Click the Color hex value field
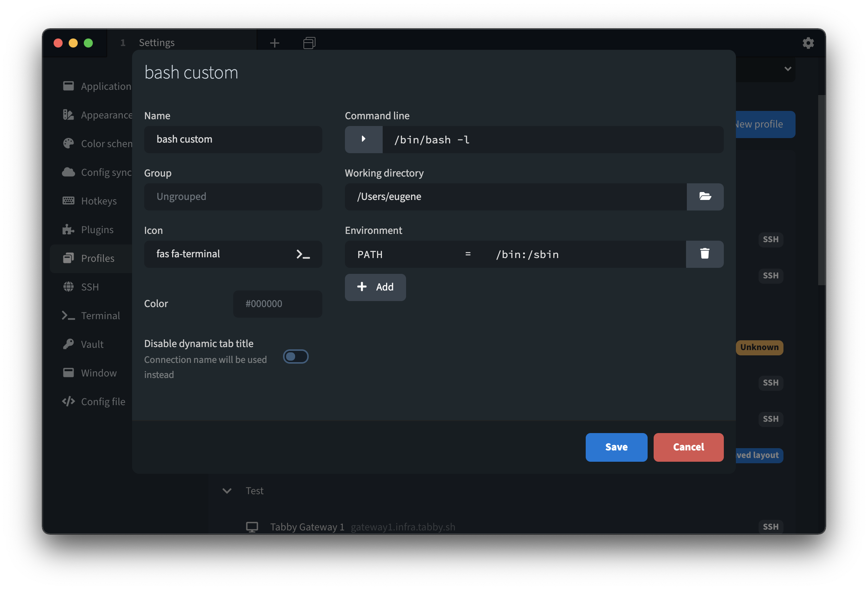 [x=277, y=304]
